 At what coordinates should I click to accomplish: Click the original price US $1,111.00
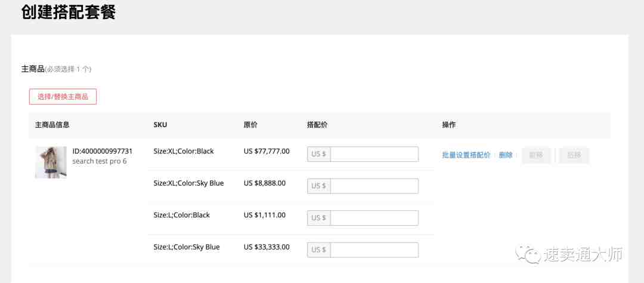265,215
